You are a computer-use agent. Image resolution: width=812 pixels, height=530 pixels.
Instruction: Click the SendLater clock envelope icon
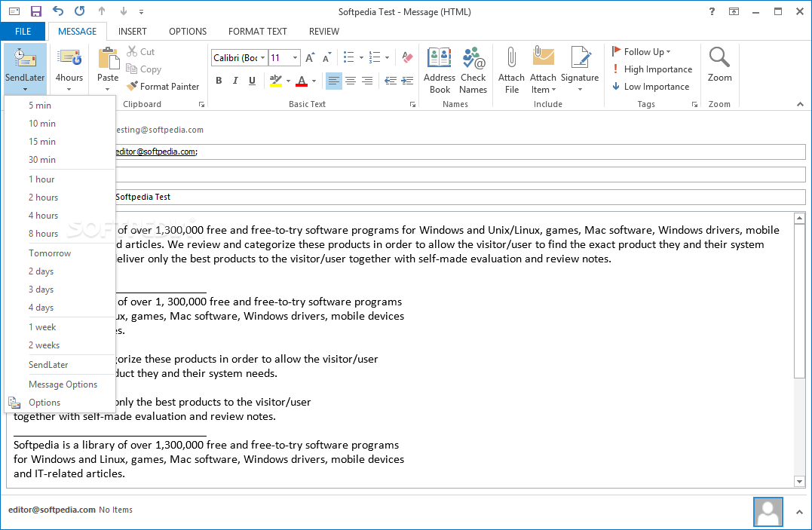25,58
